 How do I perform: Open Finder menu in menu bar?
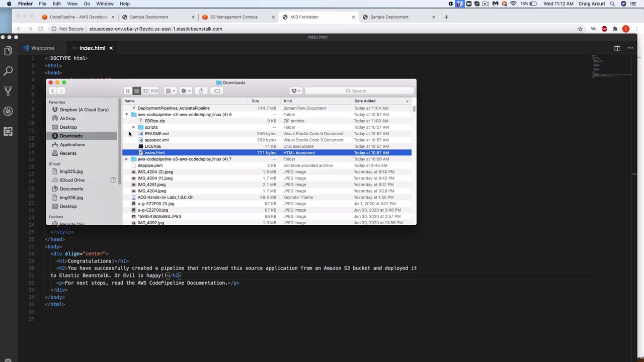[25, 4]
